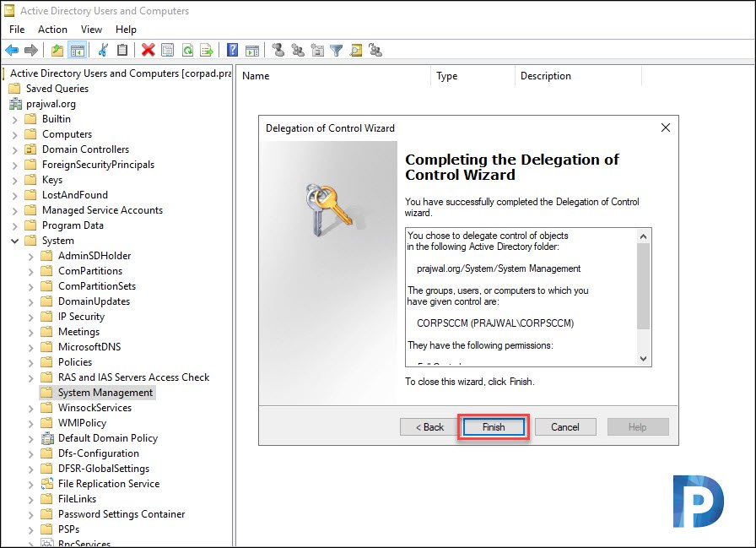Sort by the Type column header

point(473,76)
